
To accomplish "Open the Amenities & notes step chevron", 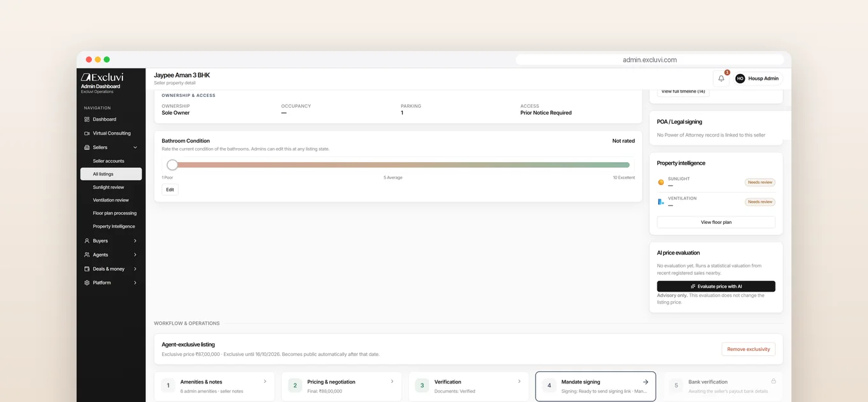I will click(x=265, y=382).
